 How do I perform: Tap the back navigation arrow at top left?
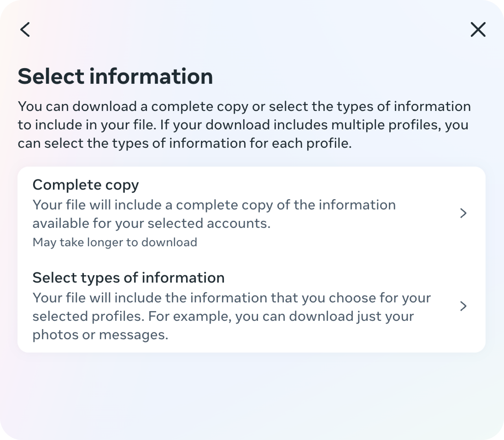pos(25,30)
